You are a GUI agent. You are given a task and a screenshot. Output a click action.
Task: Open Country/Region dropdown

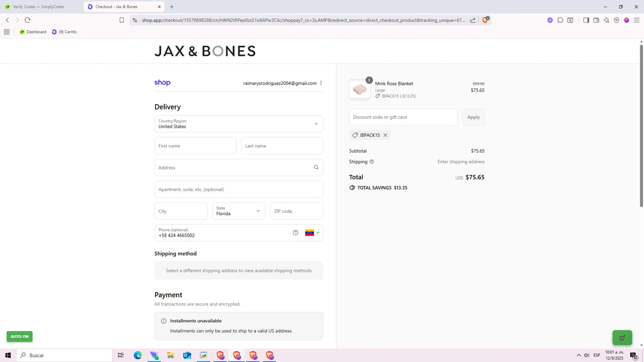pos(239,124)
